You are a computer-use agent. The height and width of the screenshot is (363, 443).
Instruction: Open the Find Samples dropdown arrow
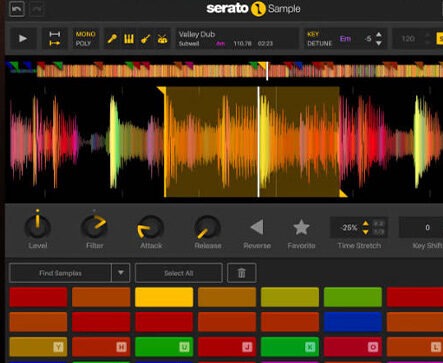coord(121,273)
